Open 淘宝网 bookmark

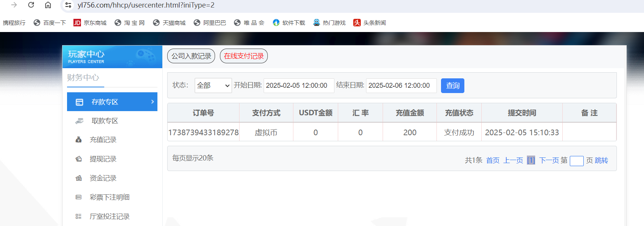[130, 23]
